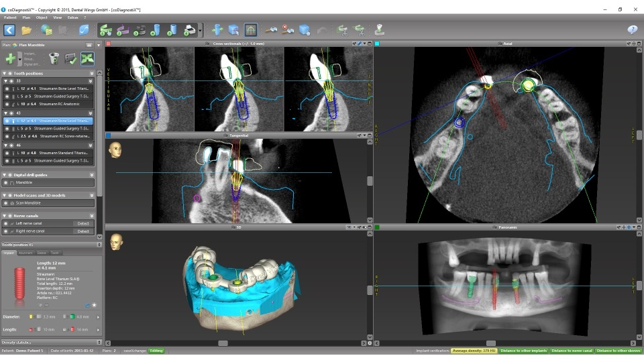This screenshot has width=644, height=362.
Task: Toggle visibility of selected 43 implant row
Action: tap(7, 121)
